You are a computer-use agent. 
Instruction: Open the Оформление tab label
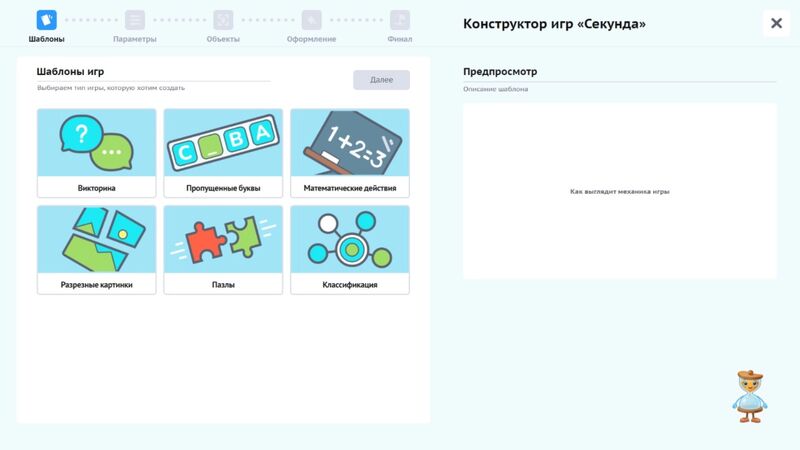pyautogui.click(x=311, y=39)
